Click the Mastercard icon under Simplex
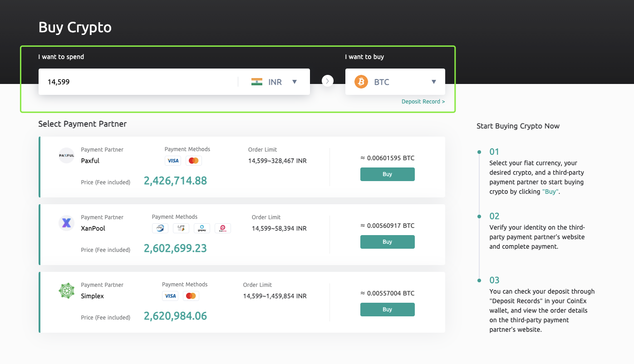The height and width of the screenshot is (364, 634). click(191, 296)
